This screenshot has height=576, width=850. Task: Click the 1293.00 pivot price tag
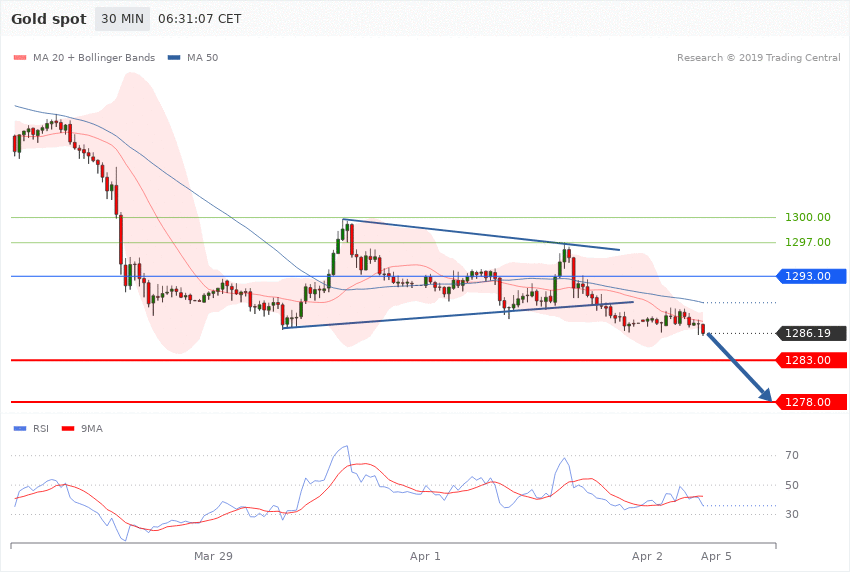812,276
